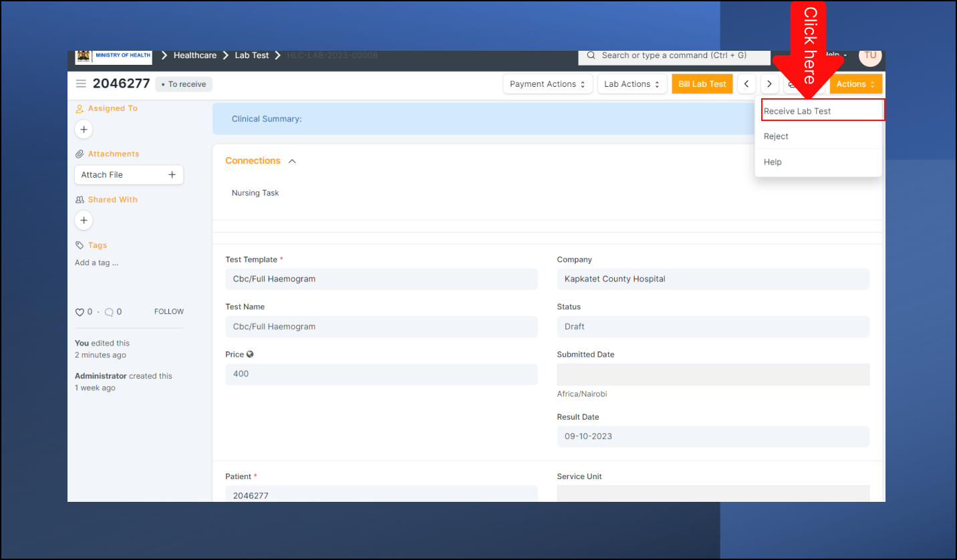This screenshot has height=560, width=957.
Task: Click the Test Name field
Action: pyautogui.click(x=382, y=327)
